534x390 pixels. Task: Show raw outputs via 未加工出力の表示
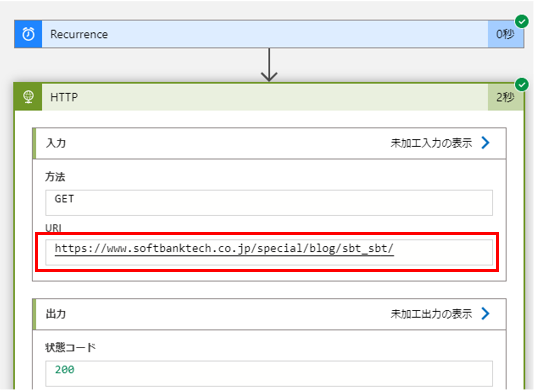431,314
